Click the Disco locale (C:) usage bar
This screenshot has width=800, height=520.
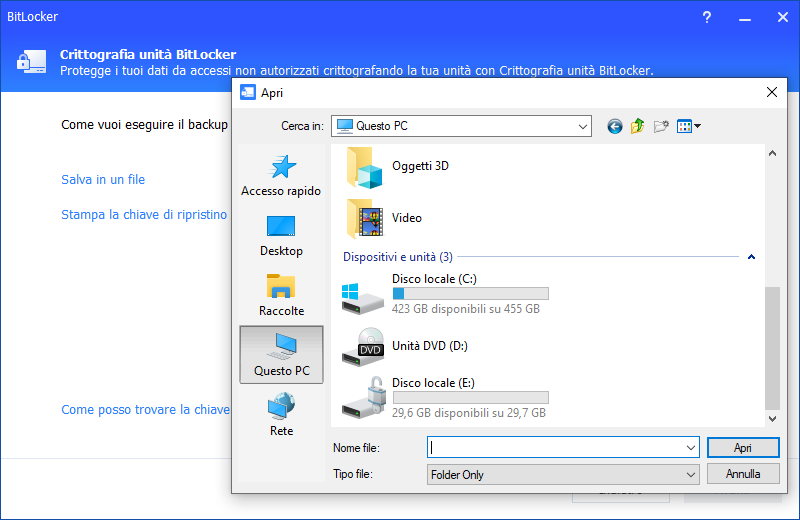coord(470,293)
